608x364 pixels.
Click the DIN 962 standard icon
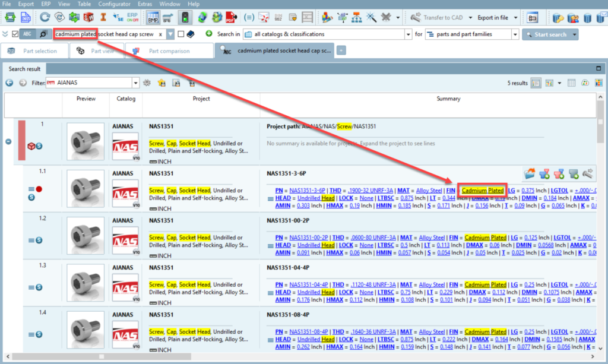[x=278, y=17]
